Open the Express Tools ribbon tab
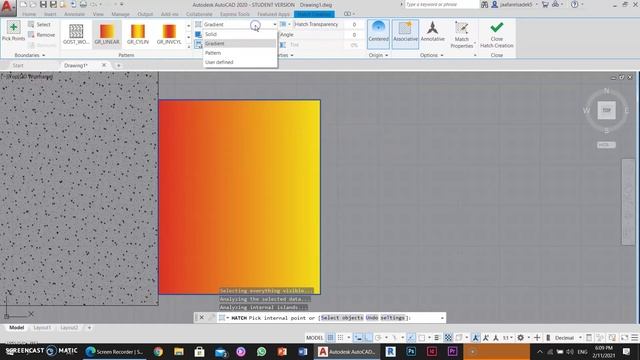 [235, 14]
